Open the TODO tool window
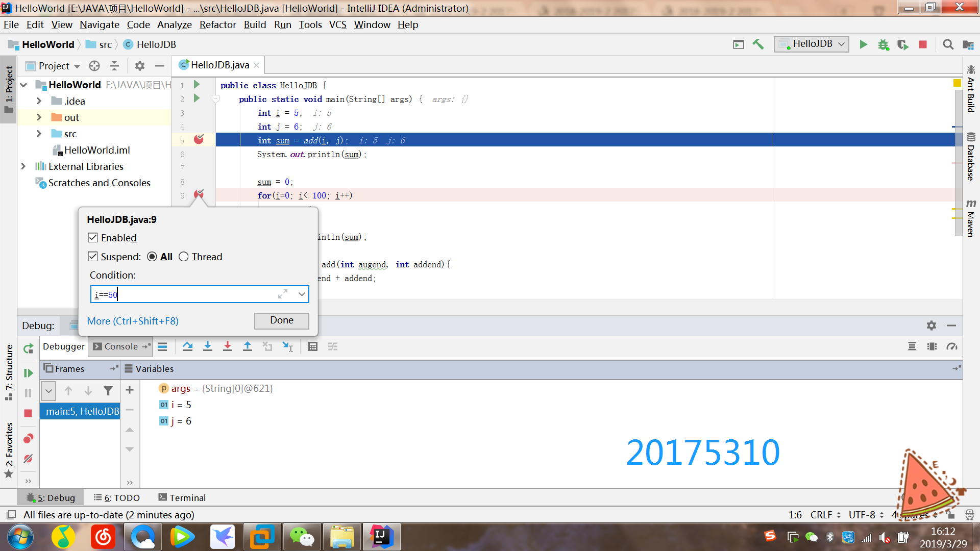 [x=117, y=498]
